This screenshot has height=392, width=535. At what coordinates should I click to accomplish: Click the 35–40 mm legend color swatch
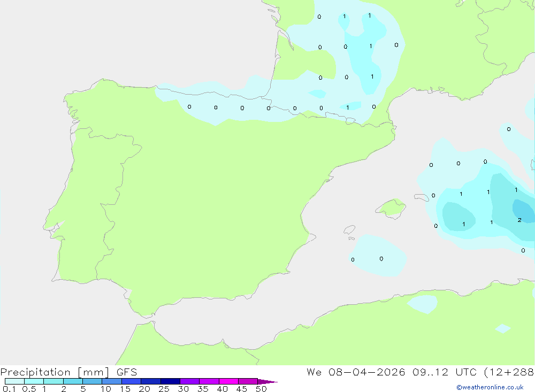[x=209, y=381]
